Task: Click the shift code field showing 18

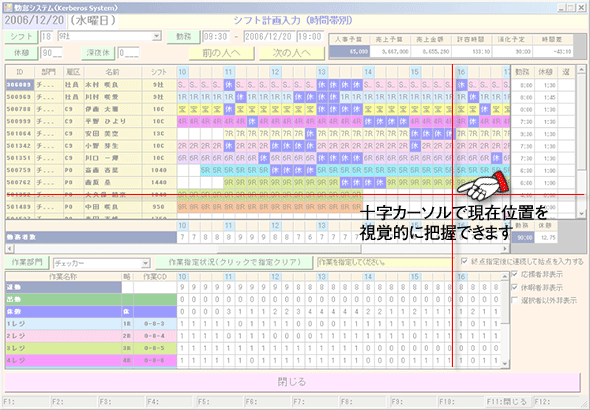Action: (x=47, y=36)
